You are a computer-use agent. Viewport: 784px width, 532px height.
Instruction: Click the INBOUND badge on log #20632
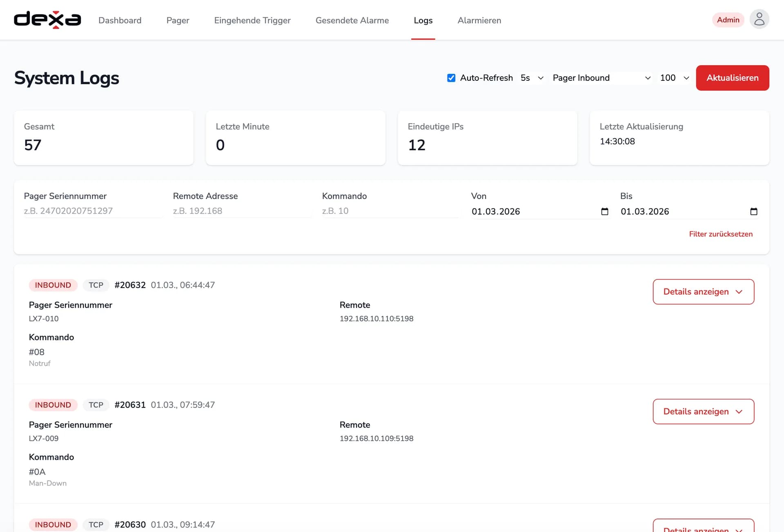click(x=53, y=285)
